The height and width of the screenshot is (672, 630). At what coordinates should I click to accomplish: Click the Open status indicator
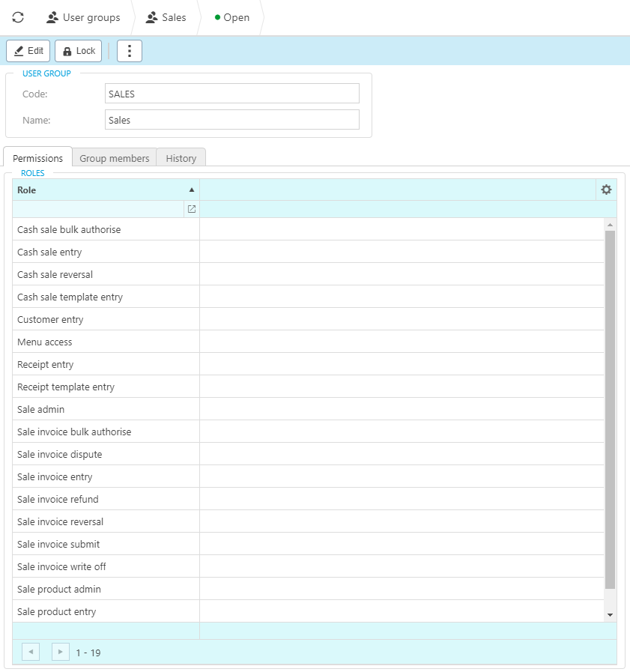(x=232, y=17)
